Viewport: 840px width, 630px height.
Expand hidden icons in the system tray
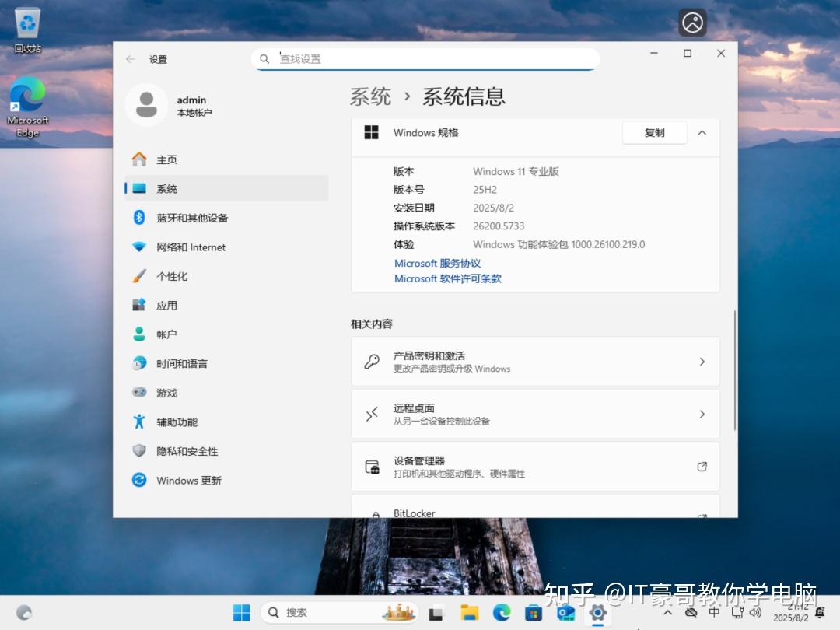pyautogui.click(x=667, y=612)
